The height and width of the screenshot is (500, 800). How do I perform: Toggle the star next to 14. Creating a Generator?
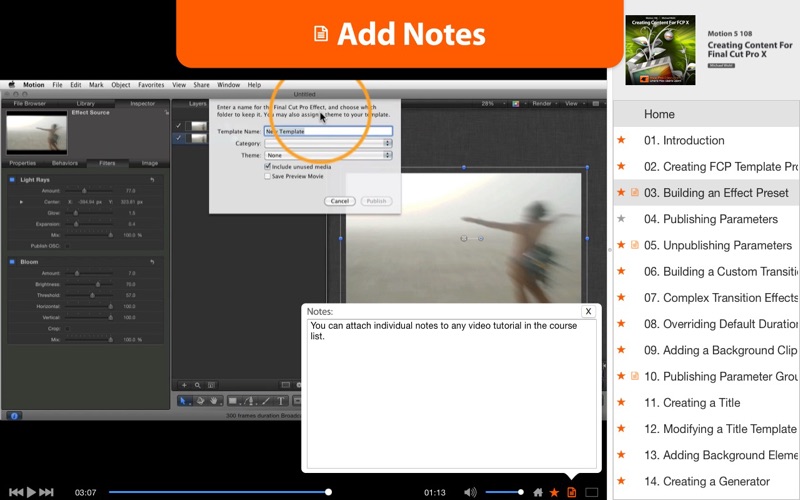[x=621, y=481]
